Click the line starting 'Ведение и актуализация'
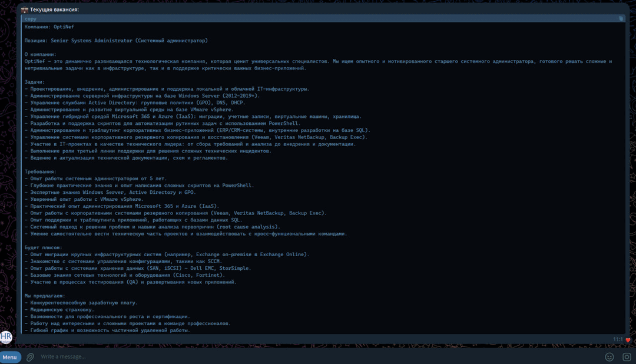The height and width of the screenshot is (364, 636). click(126, 158)
